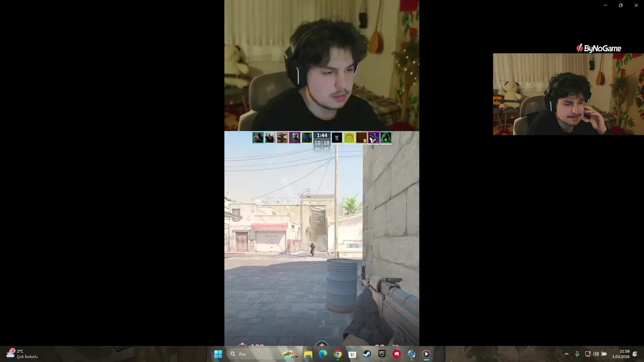The height and width of the screenshot is (362, 644).
Task: Launch Microsoft Edge from the taskbar
Action: [323, 354]
